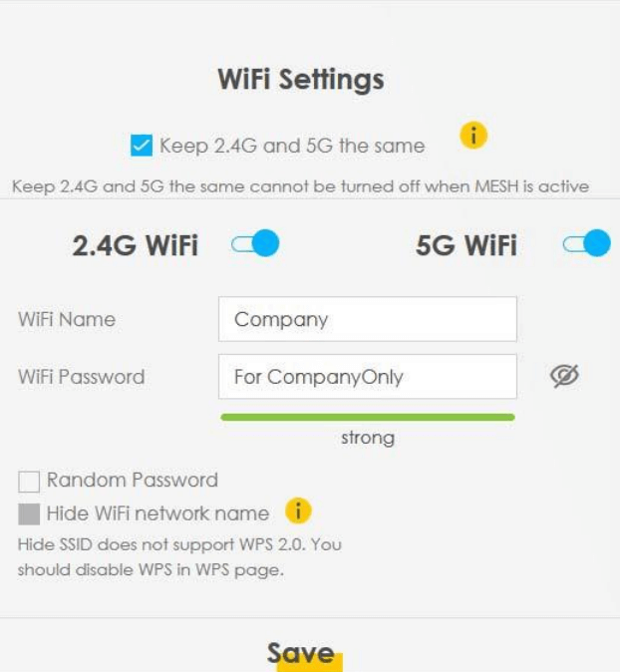The height and width of the screenshot is (672, 620).
Task: Uncheck Keep 2.4G and 5G the same checkbox
Action: pos(141,146)
